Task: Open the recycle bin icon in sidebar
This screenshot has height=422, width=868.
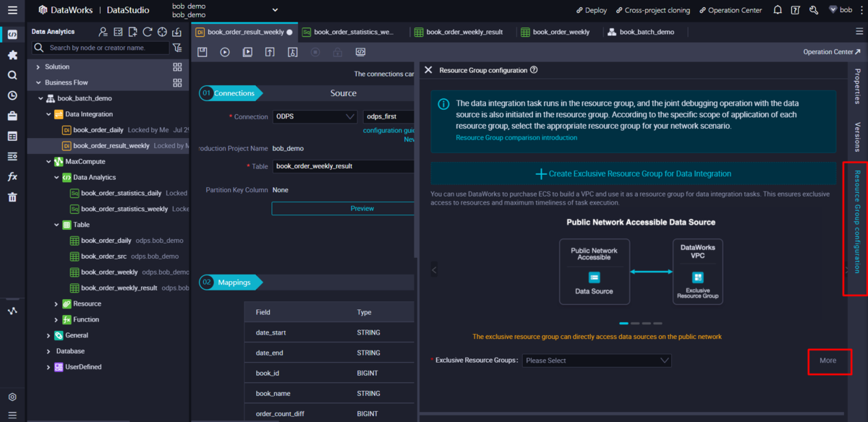Action: 12,197
